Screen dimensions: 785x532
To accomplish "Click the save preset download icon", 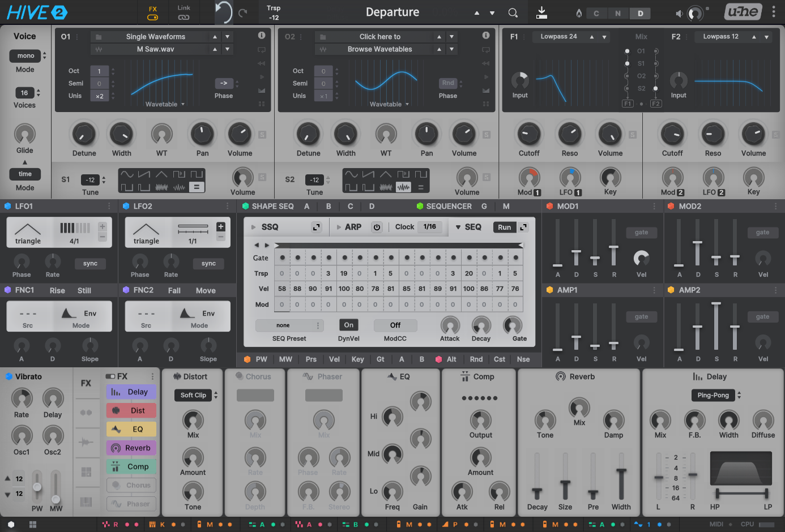I will pyautogui.click(x=541, y=12).
